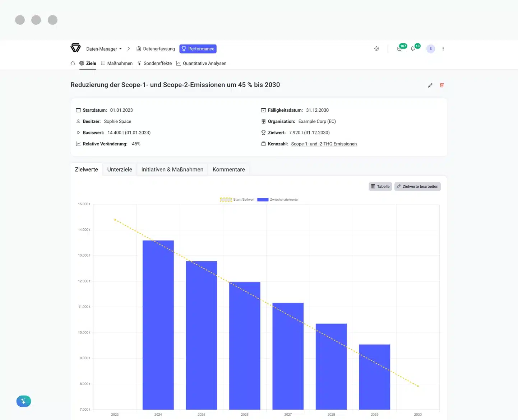Click the breadcrumb chevron after Daten-Manager
This screenshot has height=420, width=518.
pyautogui.click(x=129, y=49)
